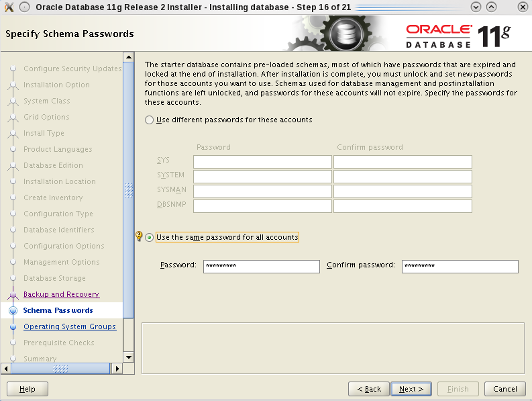Click 'Configuration Type' step

58,214
